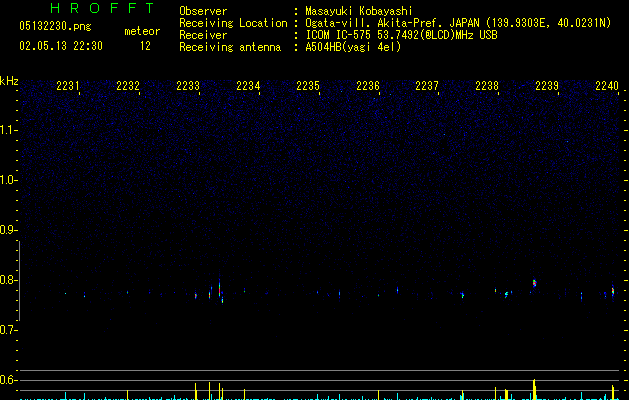Click the bright meteor echo just before 2239
This screenshot has height=400, width=629.
534,283
